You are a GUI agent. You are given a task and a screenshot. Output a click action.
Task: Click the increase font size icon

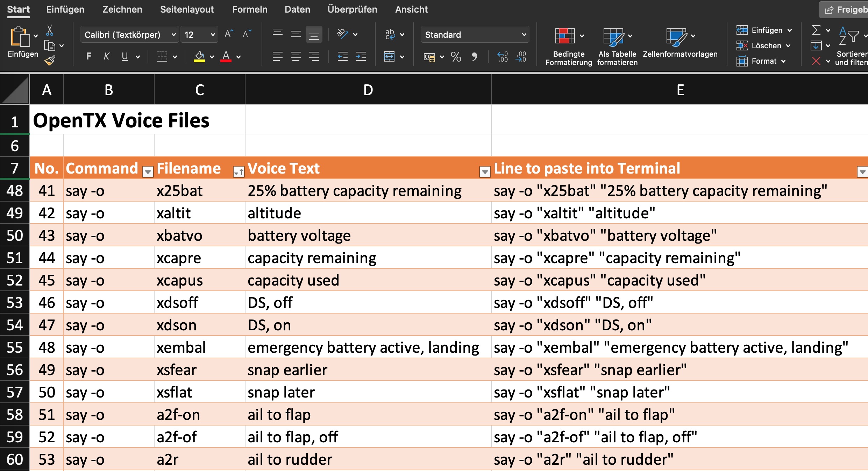coord(229,34)
